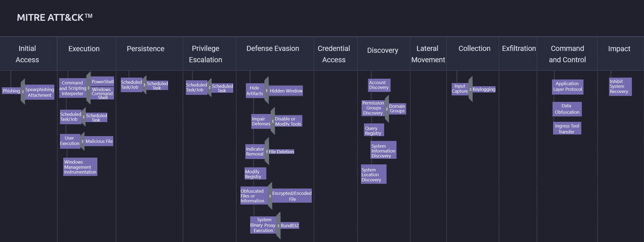Open System Location Discovery technique
The image size is (644, 242).
coord(374,175)
